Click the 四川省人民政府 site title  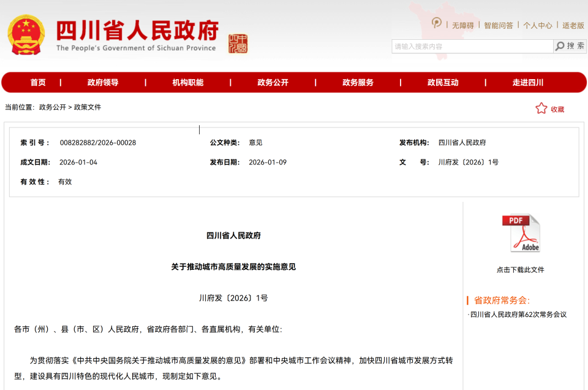[137, 31]
